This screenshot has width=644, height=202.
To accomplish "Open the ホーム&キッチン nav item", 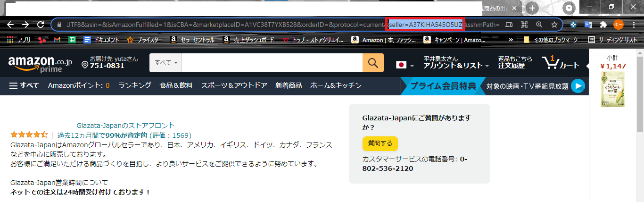I will click(336, 85).
